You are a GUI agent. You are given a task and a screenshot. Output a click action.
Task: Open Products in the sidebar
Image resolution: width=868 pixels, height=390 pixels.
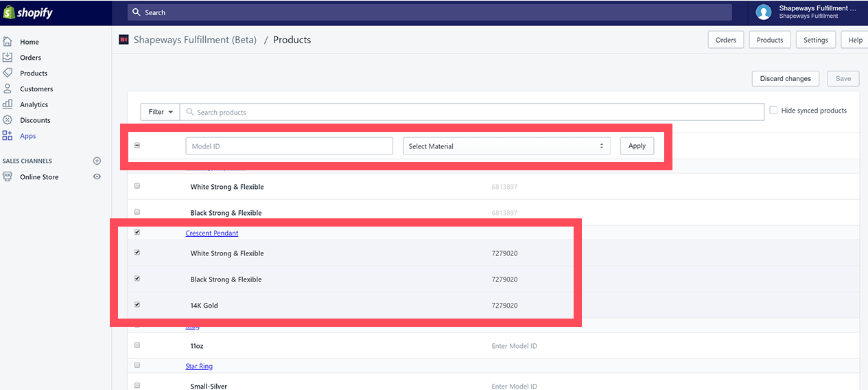point(34,73)
